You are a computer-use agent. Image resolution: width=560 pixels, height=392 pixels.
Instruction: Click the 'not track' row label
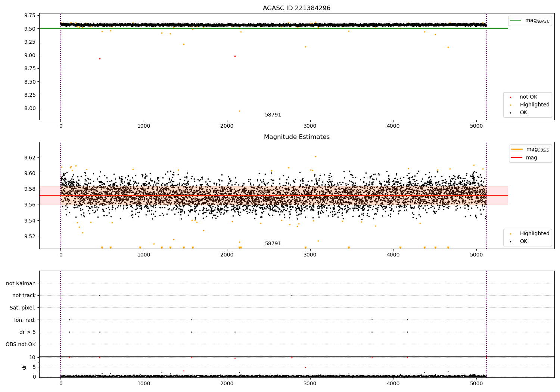24,296
